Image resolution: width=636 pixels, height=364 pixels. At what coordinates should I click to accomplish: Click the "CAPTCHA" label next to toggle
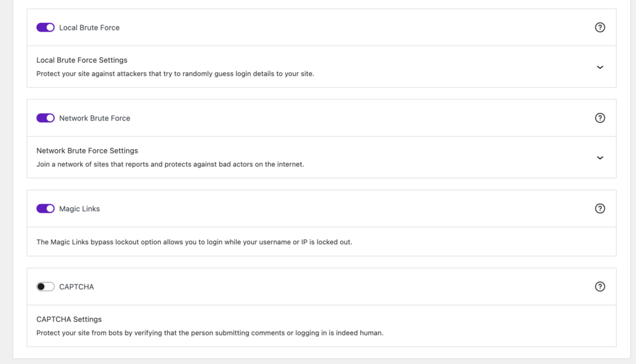(x=76, y=287)
